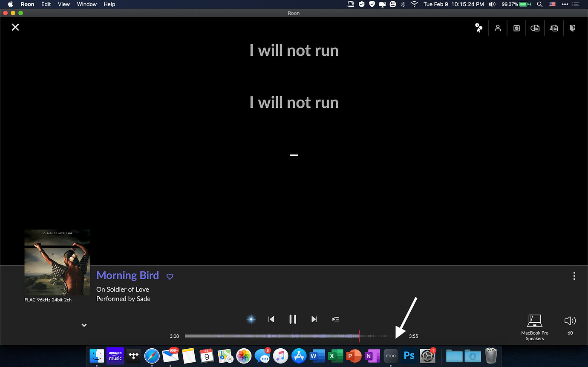Viewport: 588px width, 367px height.
Task: Open the Morning Bird track link
Action: 127,275
